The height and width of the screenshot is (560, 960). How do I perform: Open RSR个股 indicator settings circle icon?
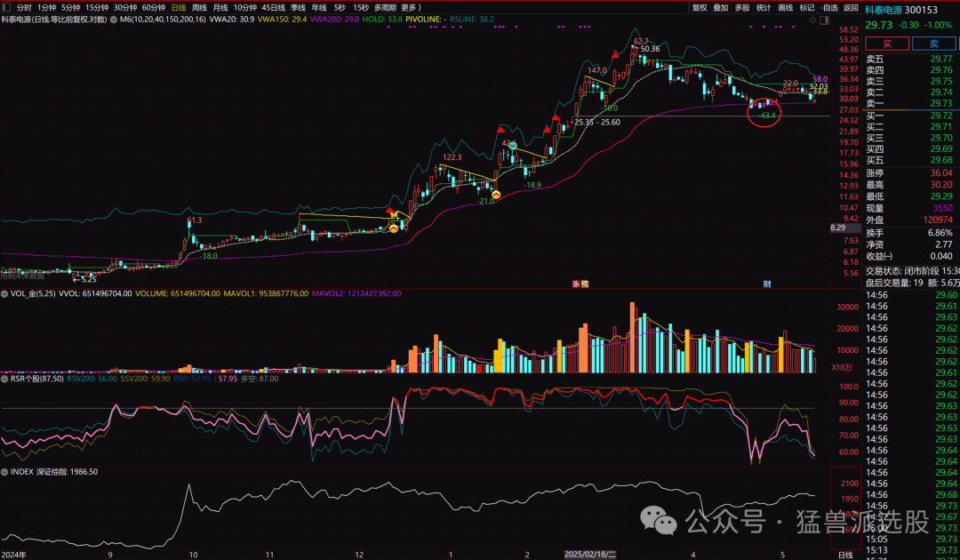pyautogui.click(x=5, y=379)
